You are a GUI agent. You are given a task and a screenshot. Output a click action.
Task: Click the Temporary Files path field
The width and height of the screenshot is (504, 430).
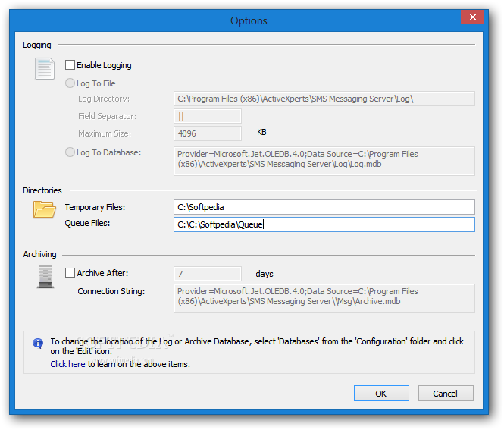pyautogui.click(x=324, y=207)
